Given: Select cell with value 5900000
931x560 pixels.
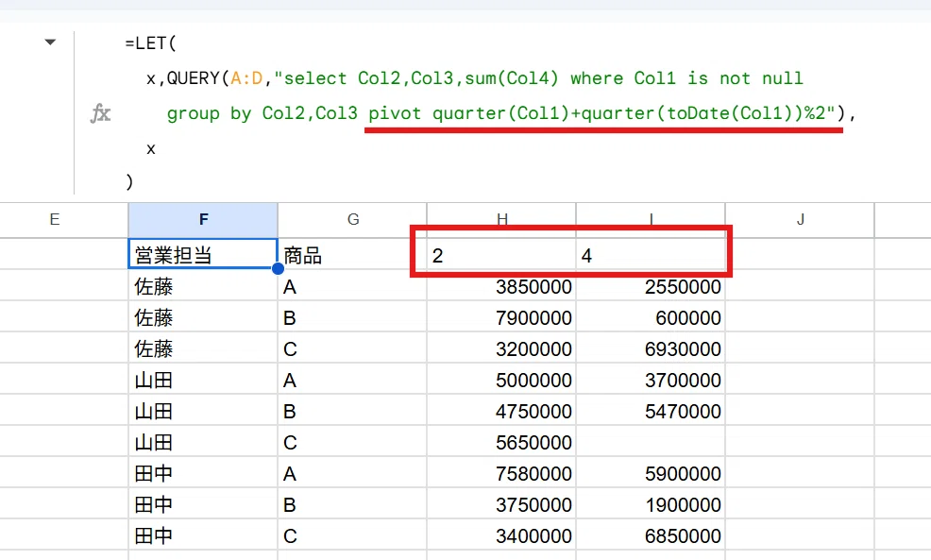Looking at the screenshot, I should (651, 473).
